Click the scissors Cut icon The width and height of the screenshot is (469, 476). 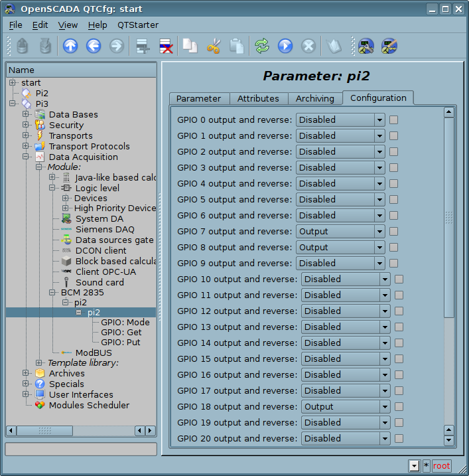click(213, 46)
